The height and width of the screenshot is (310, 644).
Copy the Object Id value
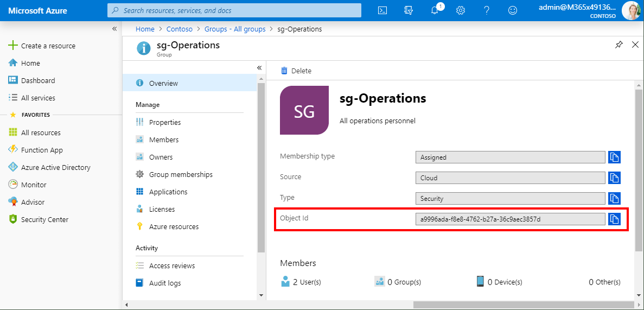click(x=614, y=219)
